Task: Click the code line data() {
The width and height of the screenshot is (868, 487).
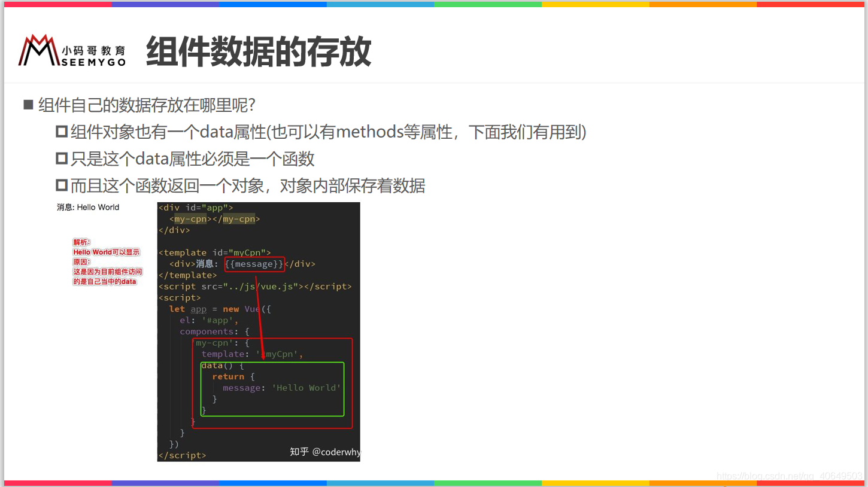Action: [223, 366]
